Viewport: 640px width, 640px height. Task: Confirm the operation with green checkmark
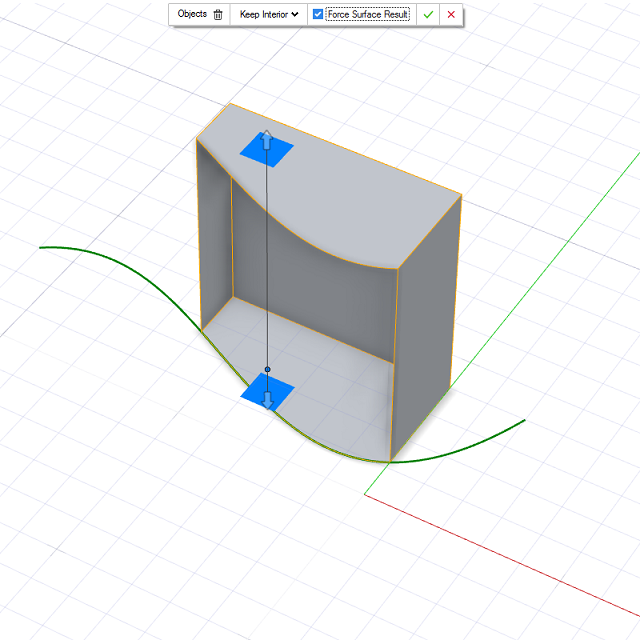[x=429, y=15]
